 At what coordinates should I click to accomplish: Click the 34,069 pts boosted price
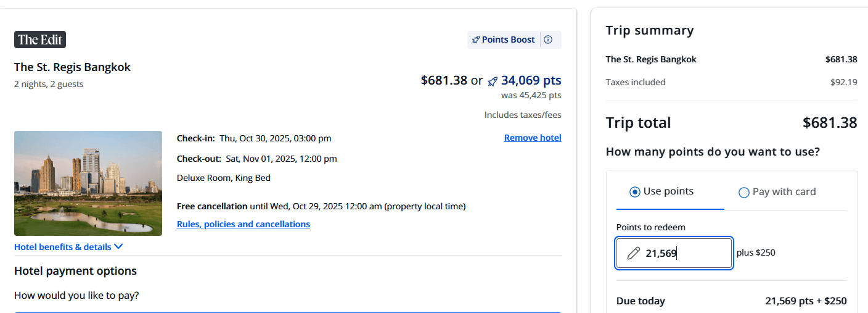[531, 80]
